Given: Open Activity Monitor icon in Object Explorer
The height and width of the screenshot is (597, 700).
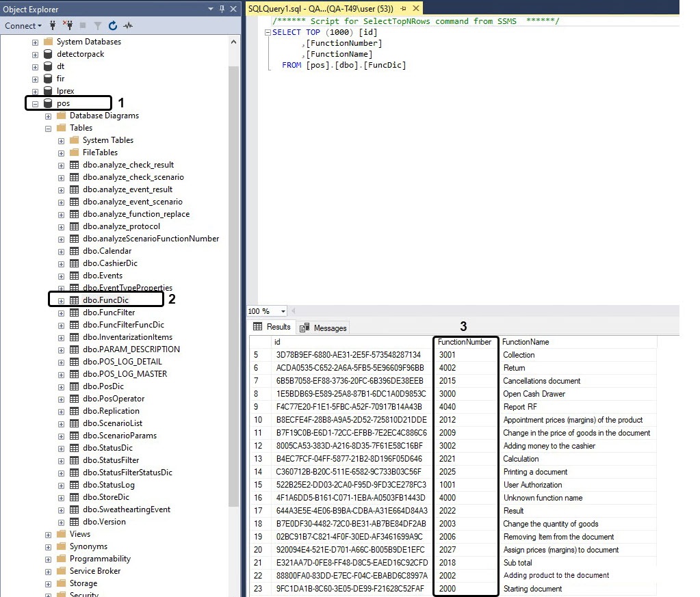Looking at the screenshot, I should tap(128, 26).
